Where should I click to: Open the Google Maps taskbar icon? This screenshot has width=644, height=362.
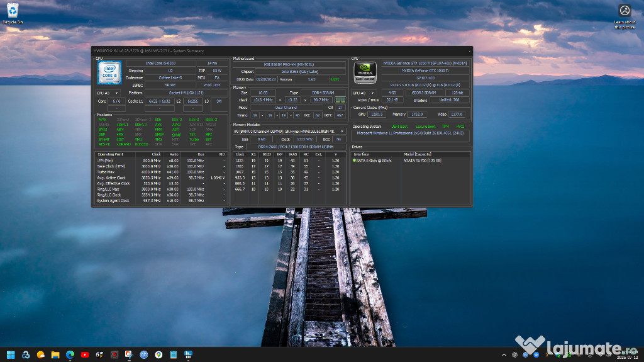point(158,354)
